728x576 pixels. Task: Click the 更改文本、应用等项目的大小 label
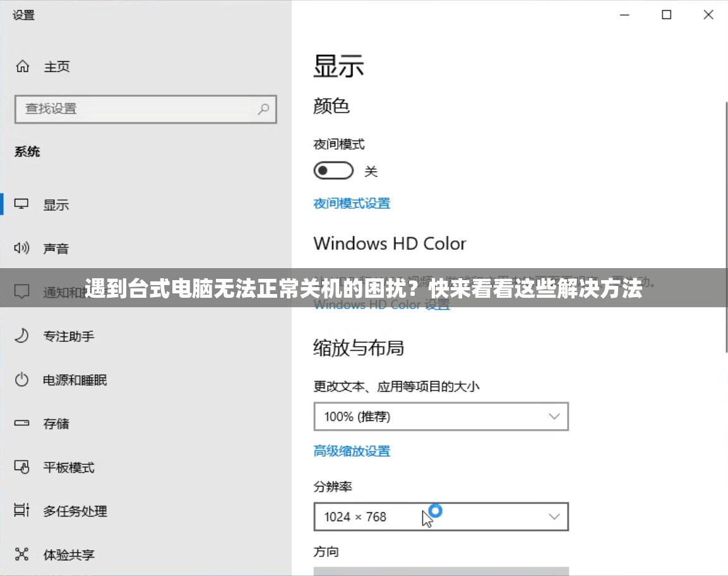pyautogui.click(x=396, y=386)
